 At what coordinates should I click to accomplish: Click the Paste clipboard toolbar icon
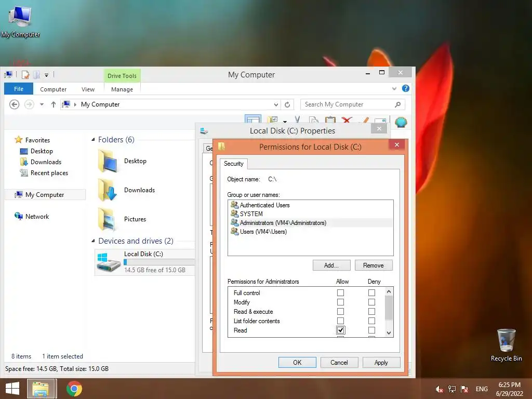pyautogui.click(x=330, y=120)
